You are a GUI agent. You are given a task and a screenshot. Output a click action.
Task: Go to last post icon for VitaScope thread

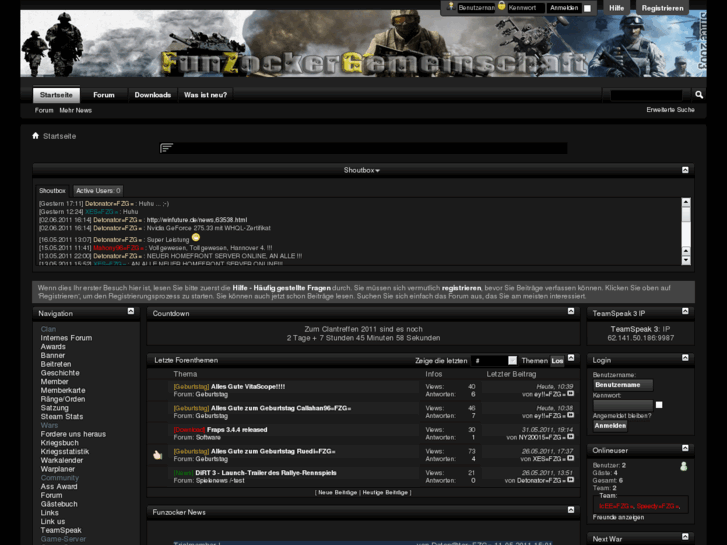[571, 394]
